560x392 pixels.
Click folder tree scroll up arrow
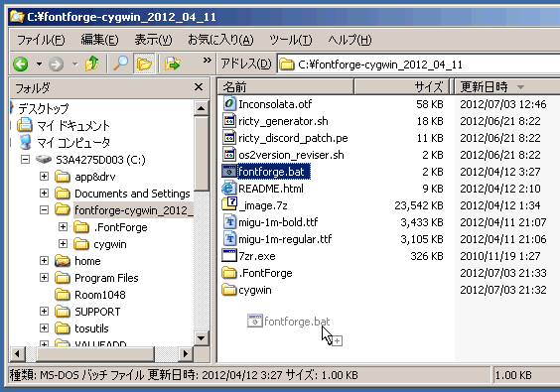[202, 108]
